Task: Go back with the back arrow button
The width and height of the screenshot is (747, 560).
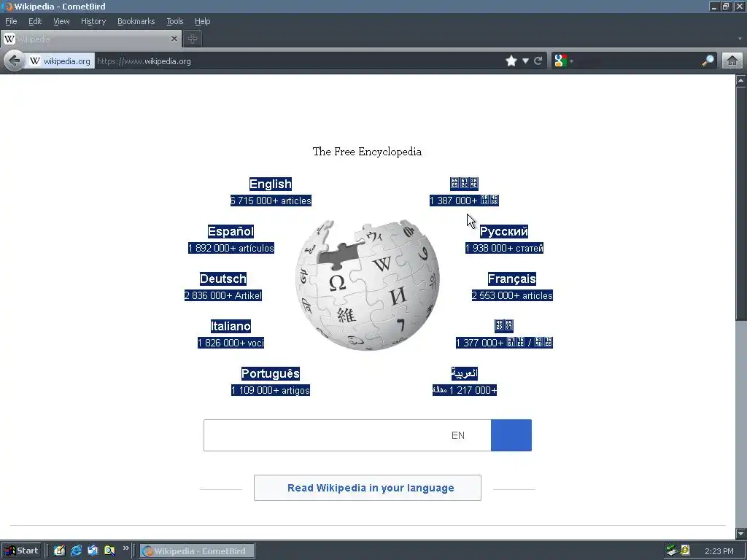Action: point(15,61)
